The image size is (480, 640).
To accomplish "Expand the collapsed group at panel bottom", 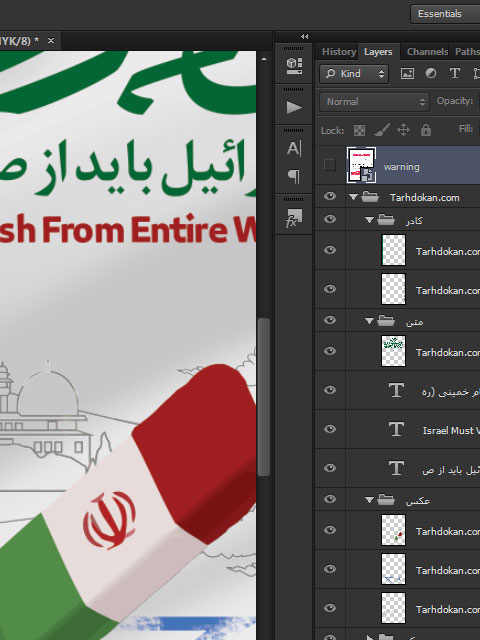I will (x=369, y=637).
